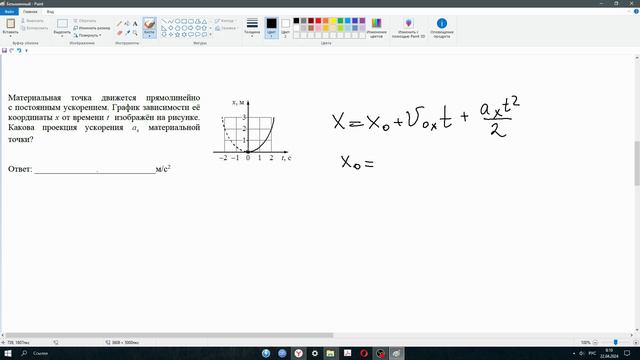This screenshot has height=360, width=640.
Task: Click the Resize (Изменить размер) button
Action: tap(92, 28)
